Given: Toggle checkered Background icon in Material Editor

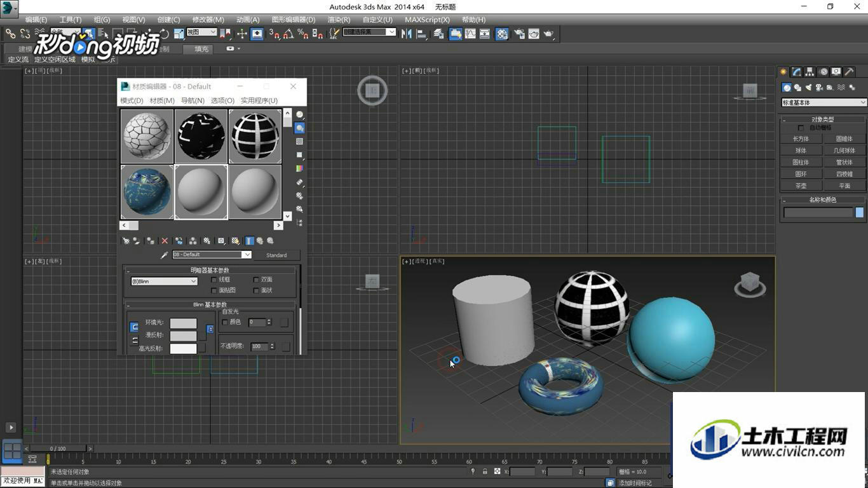Looking at the screenshot, I should (299, 142).
